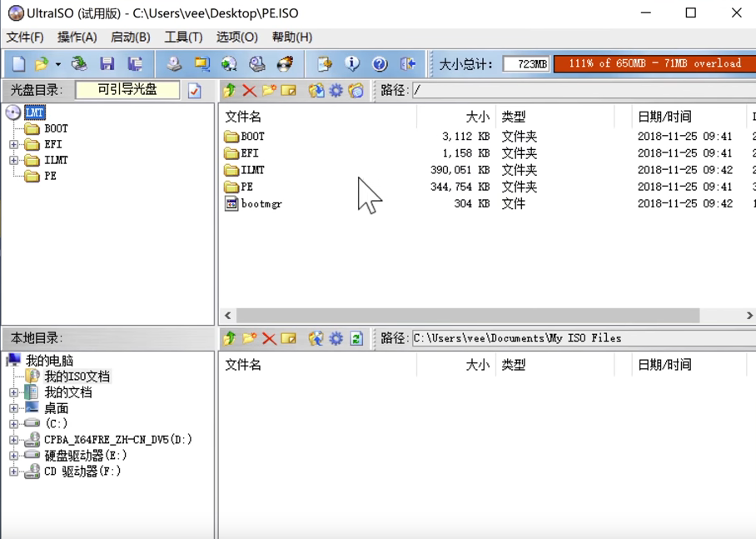Go up a folder in the disc pane
756x539 pixels.
[230, 90]
